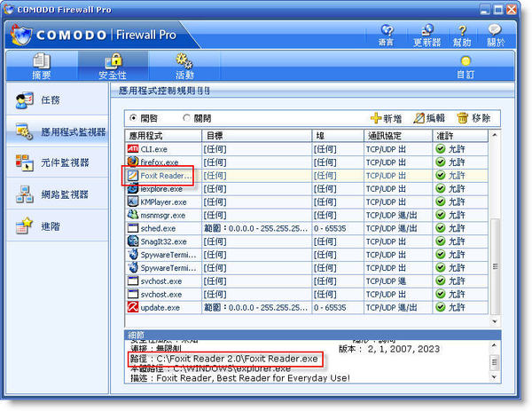Click the ATI icon of CLI.exe

133,149
